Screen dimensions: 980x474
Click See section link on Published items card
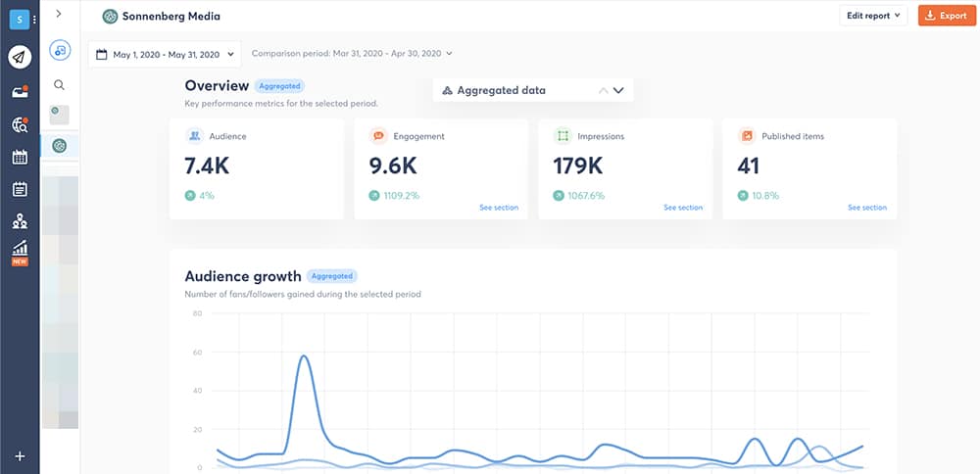point(866,208)
